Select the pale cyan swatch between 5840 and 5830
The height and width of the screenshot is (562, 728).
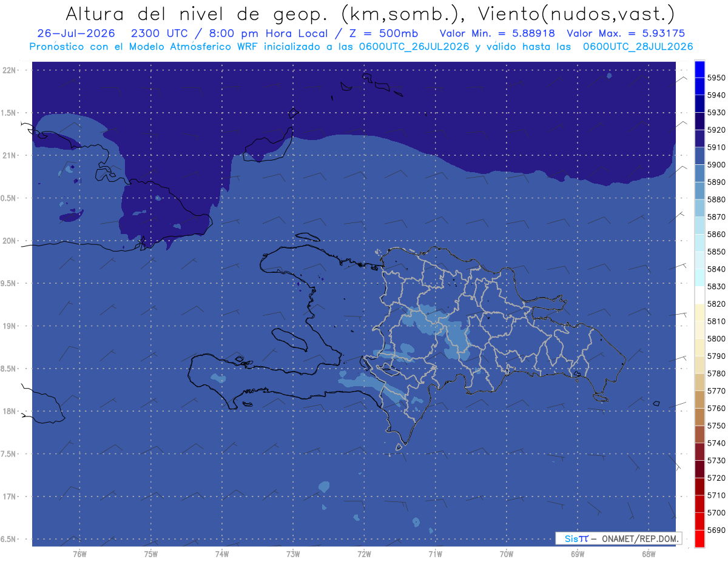coord(699,278)
